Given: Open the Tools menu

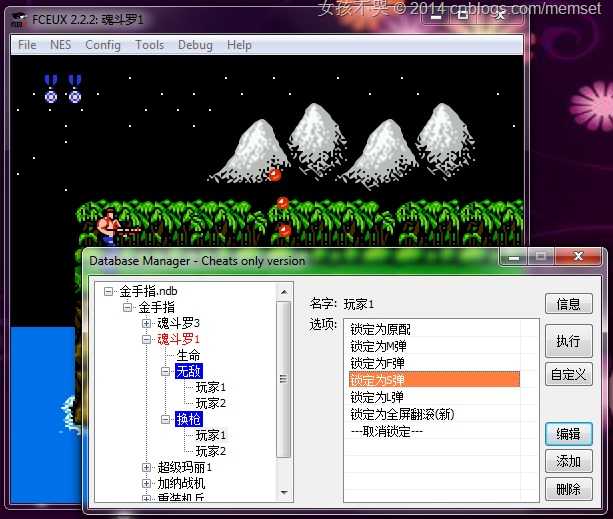Looking at the screenshot, I should click(150, 45).
